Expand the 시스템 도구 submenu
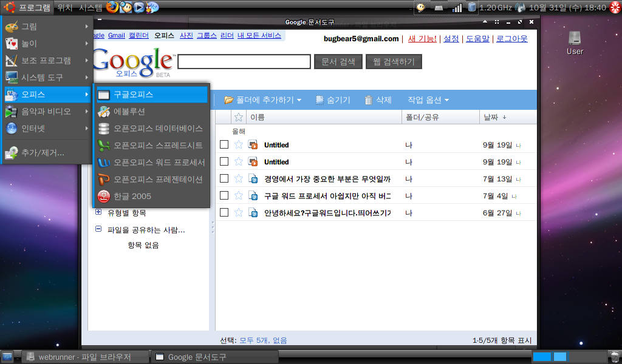 point(47,78)
